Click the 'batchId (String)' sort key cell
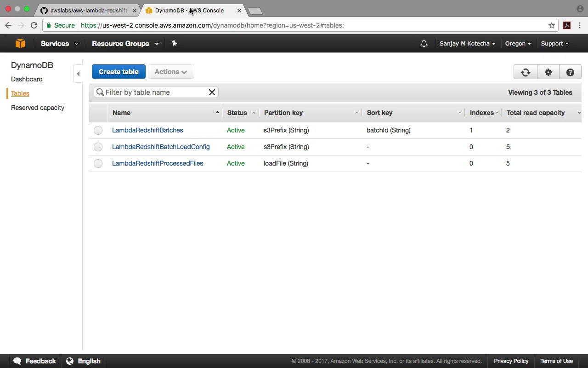 (x=389, y=130)
